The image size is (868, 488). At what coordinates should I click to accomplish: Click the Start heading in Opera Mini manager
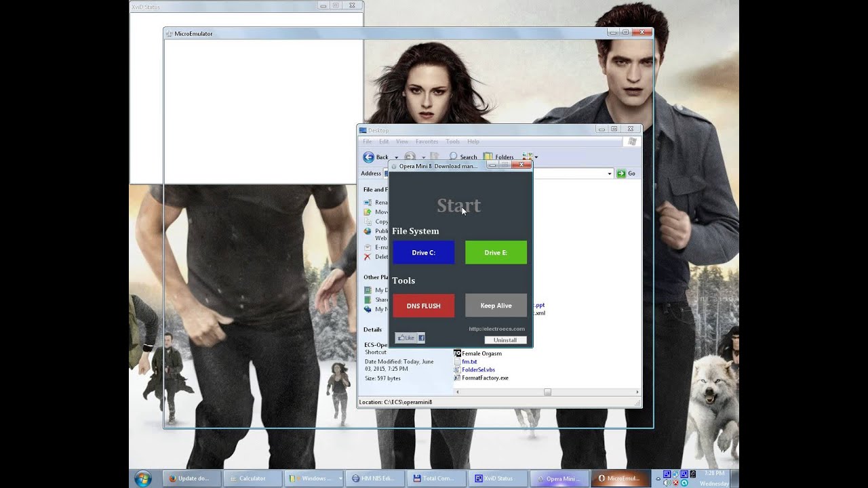click(458, 205)
